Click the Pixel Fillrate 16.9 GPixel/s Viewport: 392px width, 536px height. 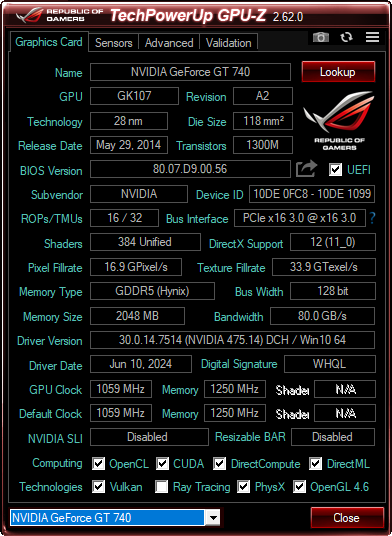click(136, 267)
